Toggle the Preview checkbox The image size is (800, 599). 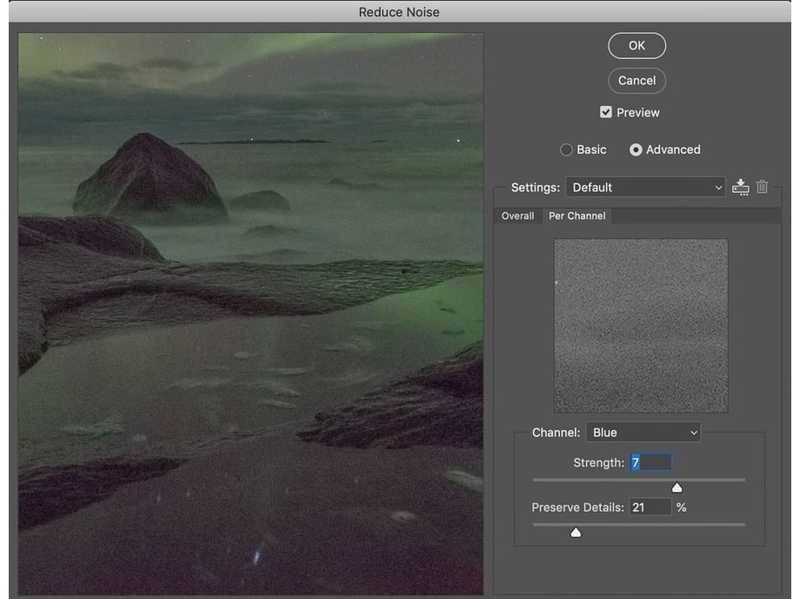pos(606,112)
